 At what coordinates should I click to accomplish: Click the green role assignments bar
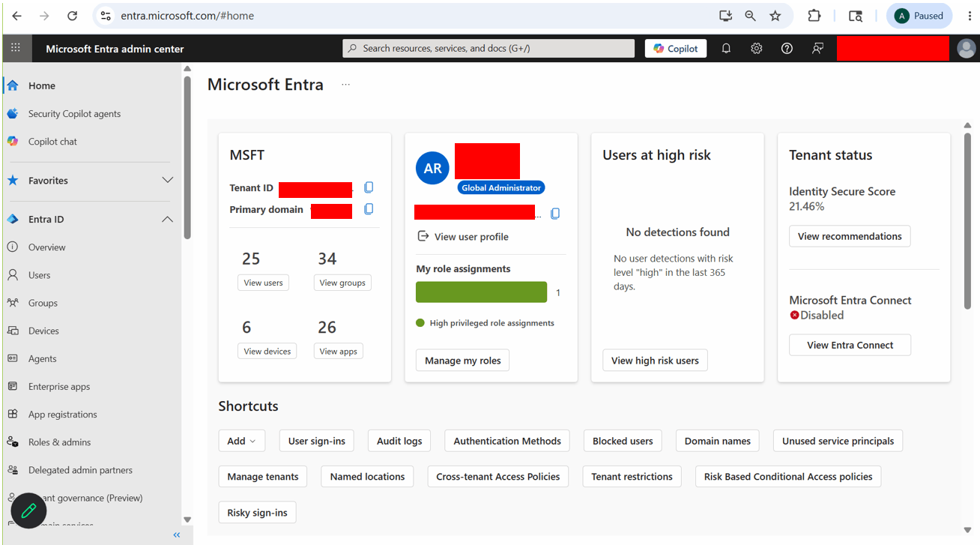coord(481,292)
